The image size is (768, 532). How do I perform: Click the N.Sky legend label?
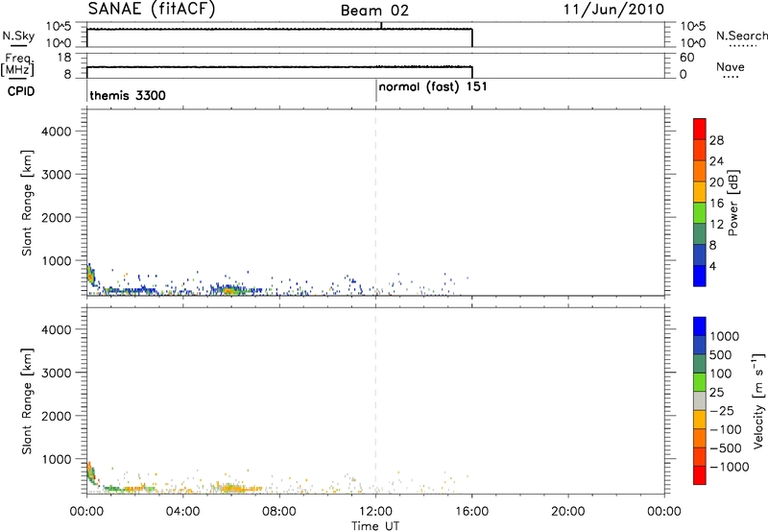18,36
